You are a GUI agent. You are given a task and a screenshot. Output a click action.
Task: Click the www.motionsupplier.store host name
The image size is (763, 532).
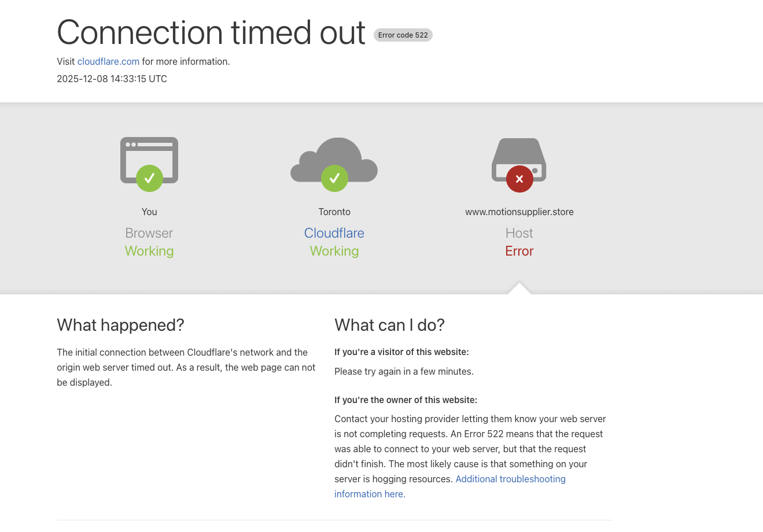pyautogui.click(x=519, y=212)
